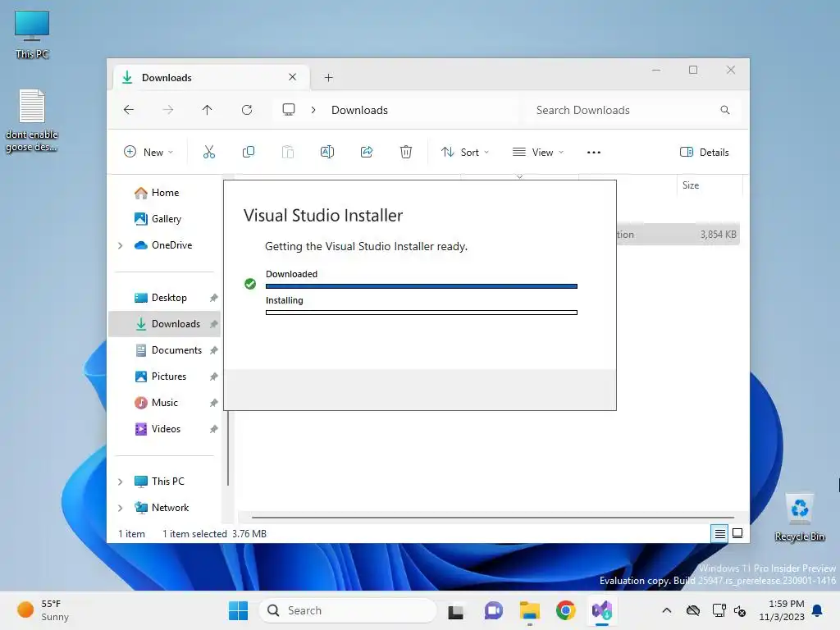Image resolution: width=840 pixels, height=630 pixels.
Task: Show hidden system tray icons chevron
Action: pos(667,610)
